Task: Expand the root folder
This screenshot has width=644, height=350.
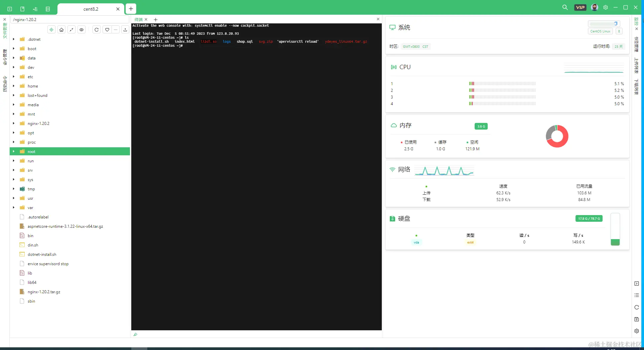Action: pyautogui.click(x=14, y=151)
